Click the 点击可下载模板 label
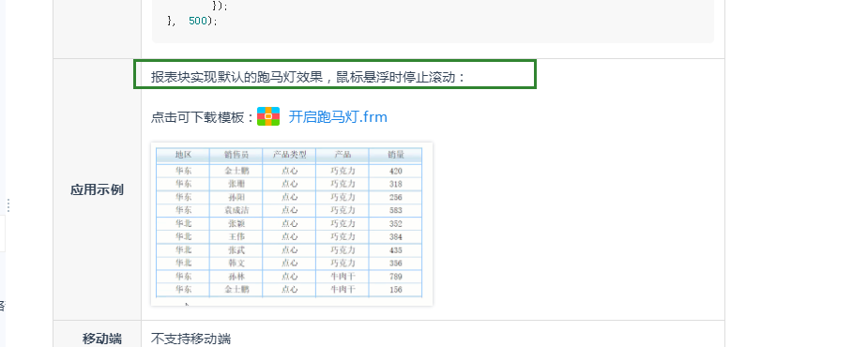 click(x=202, y=117)
